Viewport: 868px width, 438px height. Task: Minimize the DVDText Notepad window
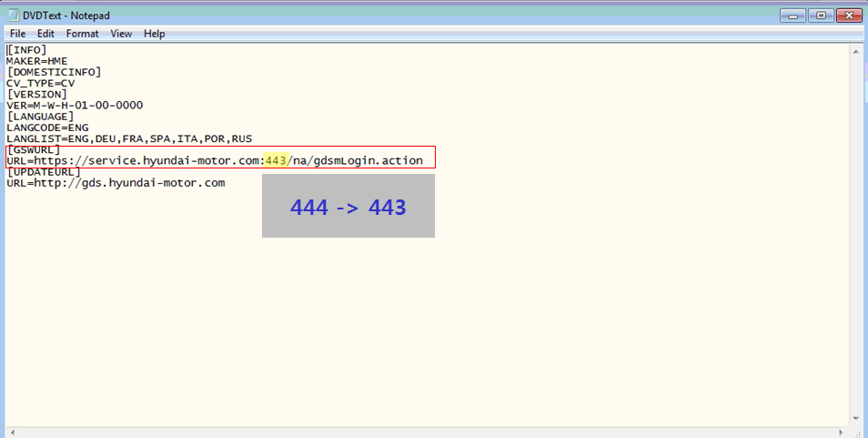(x=792, y=15)
